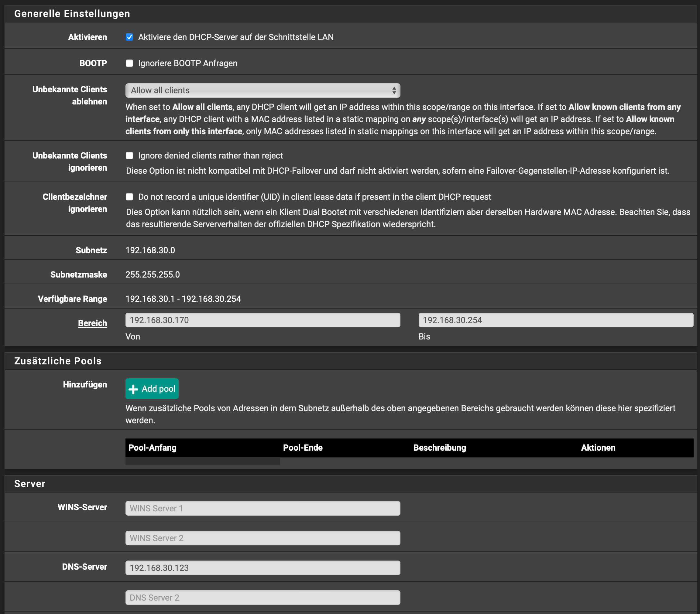The height and width of the screenshot is (614, 700).
Task: Tick the Do not record UID checkbox
Action: coord(129,197)
